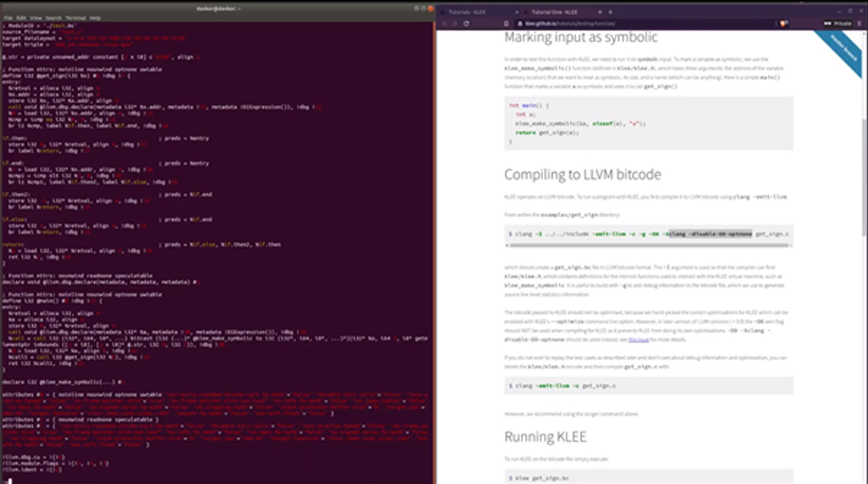Viewport: 868px width, 484px height.
Task: Open the terminal File menu
Action: click(x=7, y=18)
